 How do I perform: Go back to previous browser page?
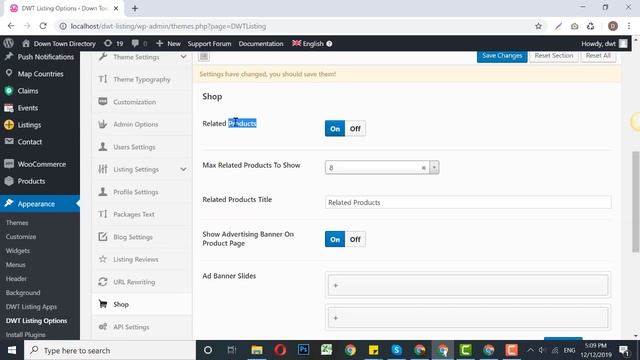[11, 26]
